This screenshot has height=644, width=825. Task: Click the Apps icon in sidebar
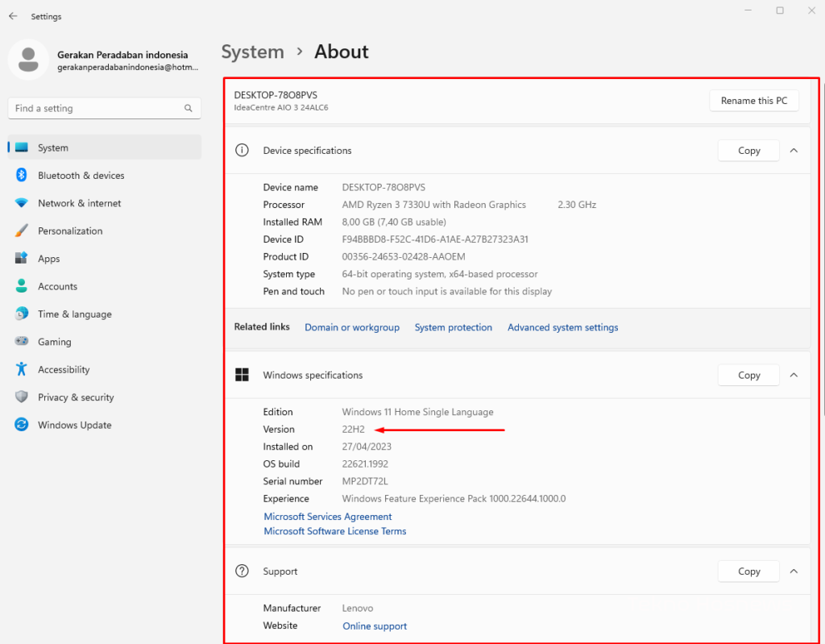[22, 258]
